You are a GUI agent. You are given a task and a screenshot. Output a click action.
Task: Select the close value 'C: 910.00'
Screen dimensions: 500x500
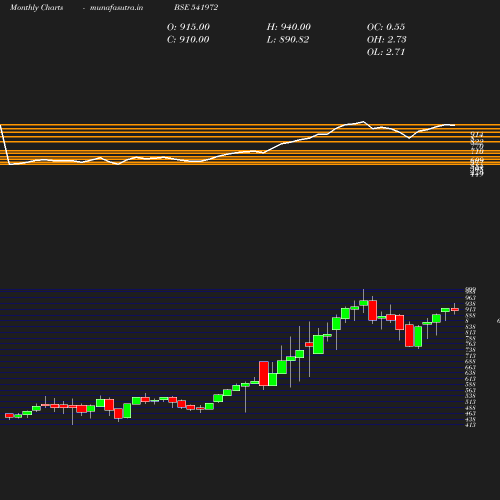pos(188,40)
